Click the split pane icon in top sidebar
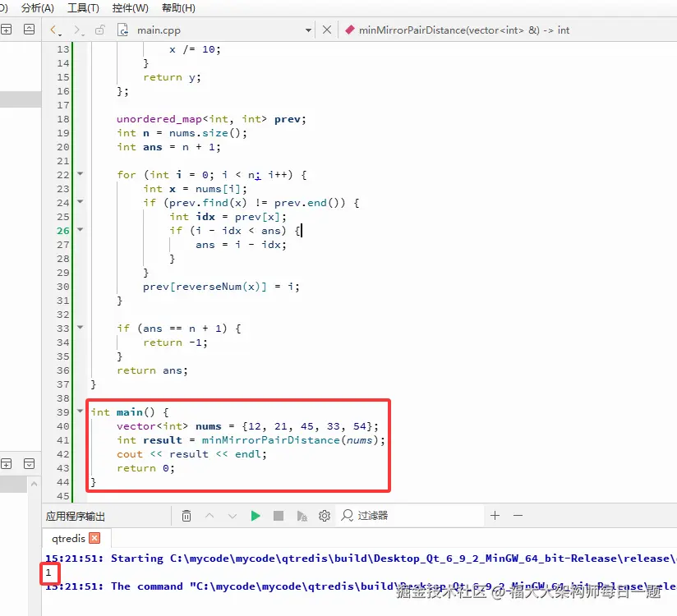 pos(6,30)
